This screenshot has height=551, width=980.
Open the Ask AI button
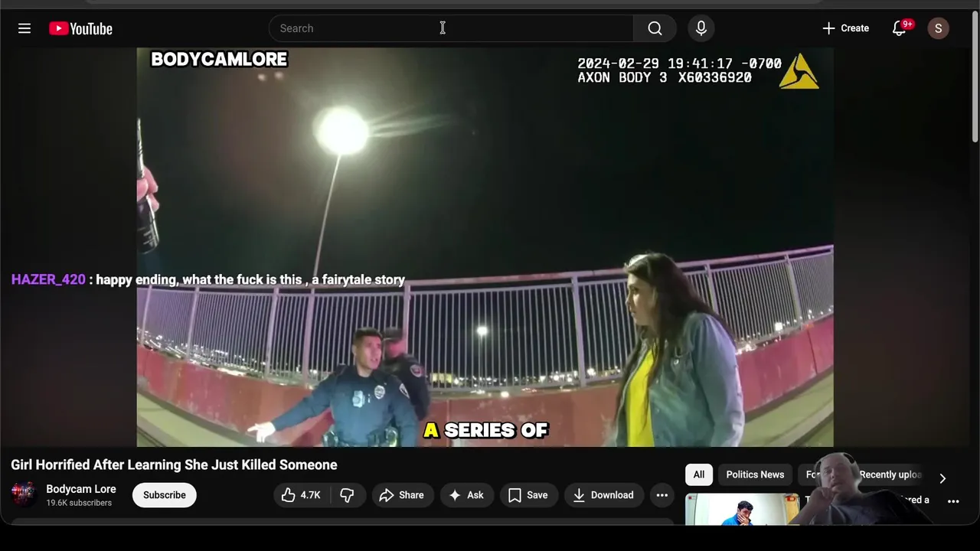[466, 495]
